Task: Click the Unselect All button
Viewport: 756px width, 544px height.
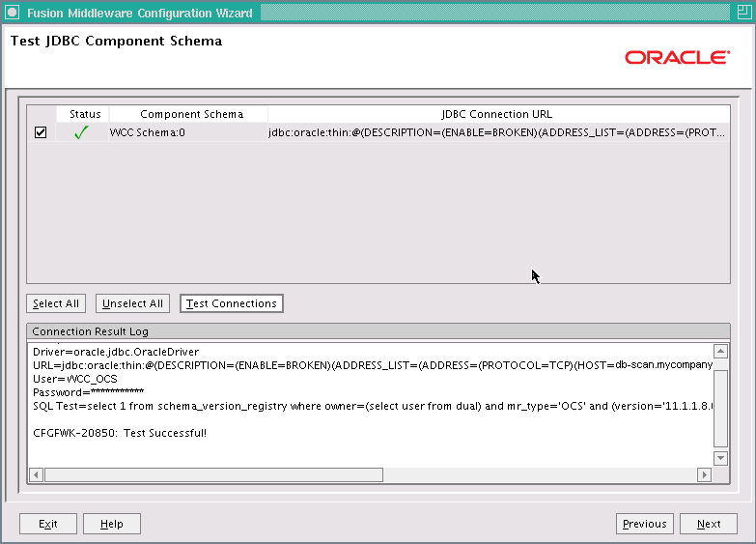Action: (132, 303)
